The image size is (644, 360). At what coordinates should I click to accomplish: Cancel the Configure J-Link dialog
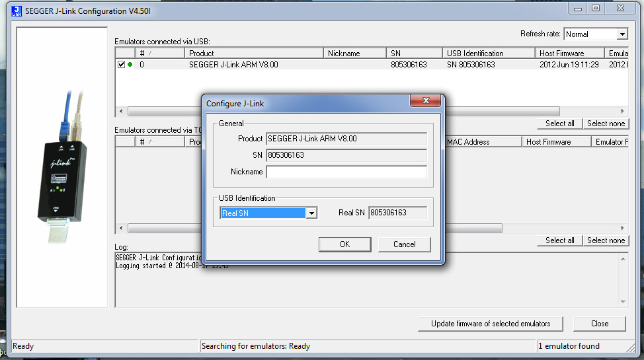404,244
